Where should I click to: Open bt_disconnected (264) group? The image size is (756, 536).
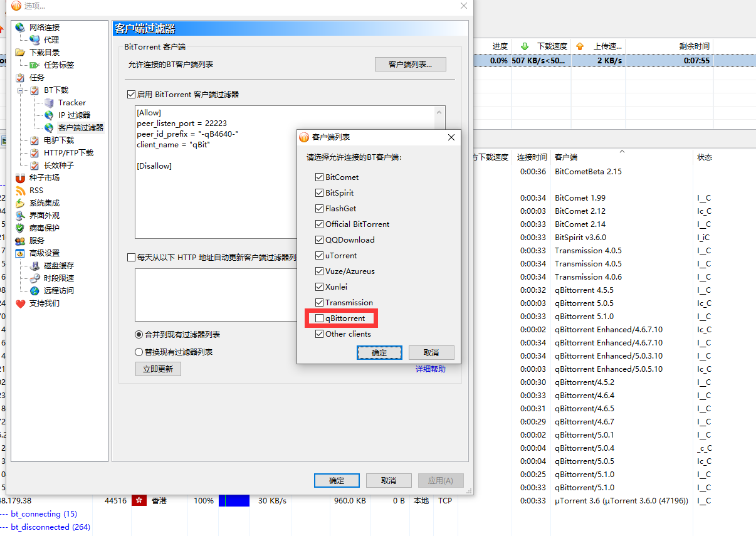(49, 527)
